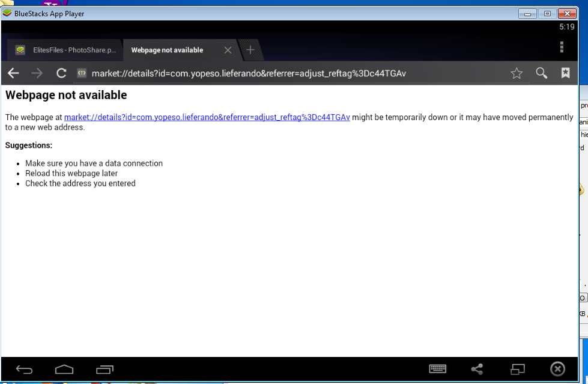Click 'Make sure you have a data connection'
This screenshot has width=588, height=384.
pyautogui.click(x=94, y=163)
